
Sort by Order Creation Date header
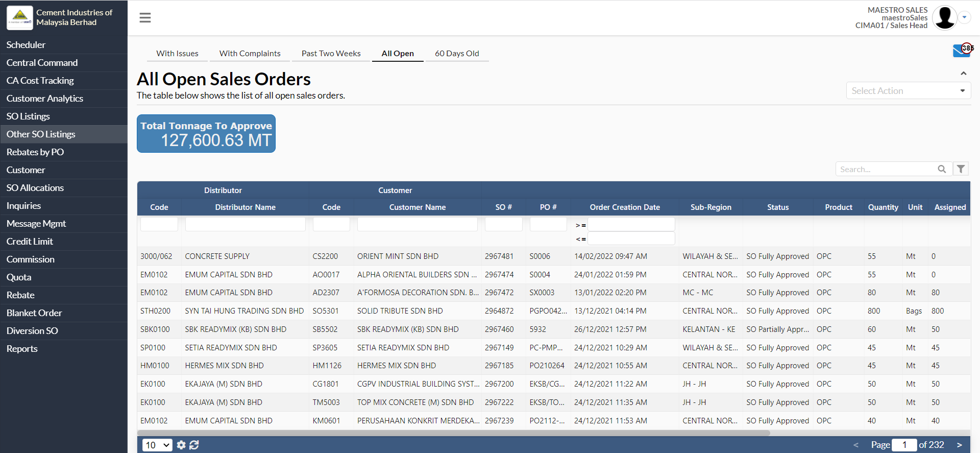[625, 207]
